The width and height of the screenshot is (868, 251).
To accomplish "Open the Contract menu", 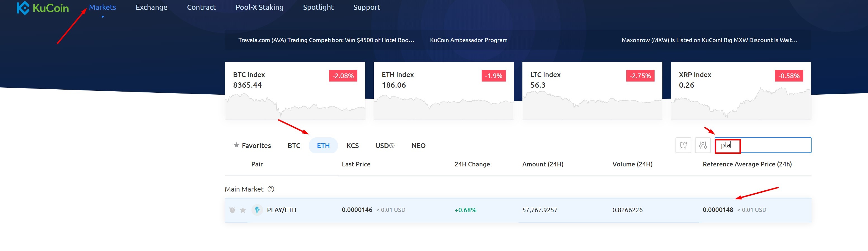I will click(201, 7).
